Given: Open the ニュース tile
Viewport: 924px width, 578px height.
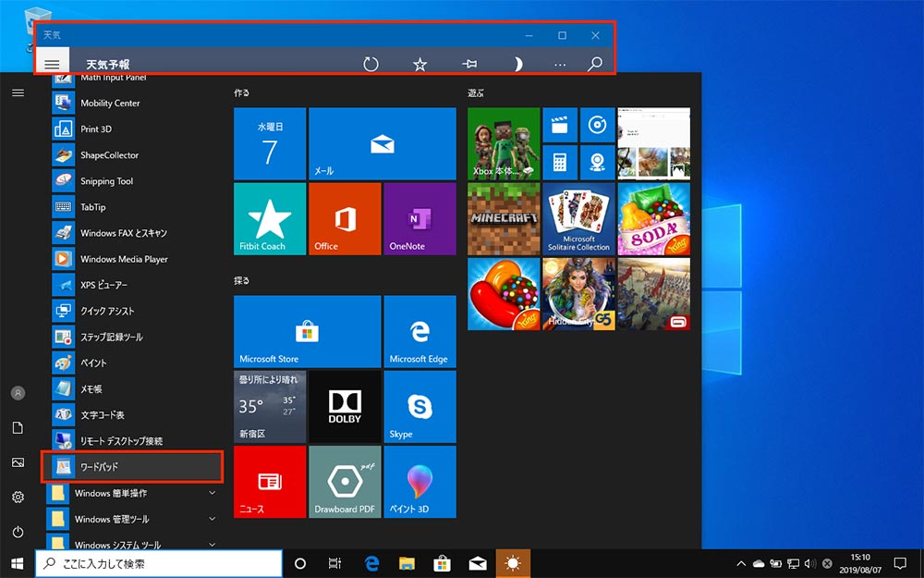Looking at the screenshot, I should coord(270,482).
